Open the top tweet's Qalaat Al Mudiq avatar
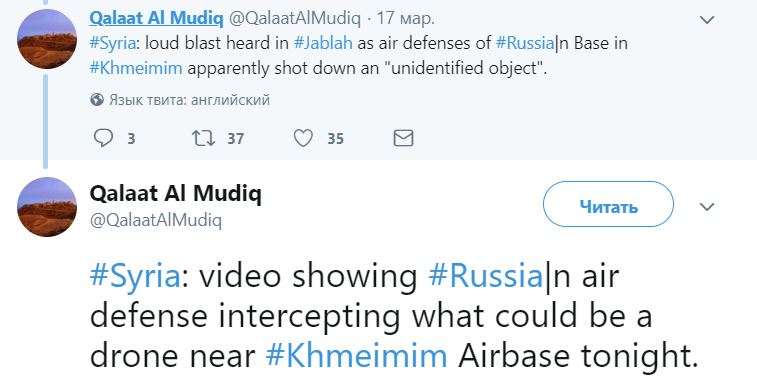The image size is (757, 382). pyautogui.click(x=47, y=39)
